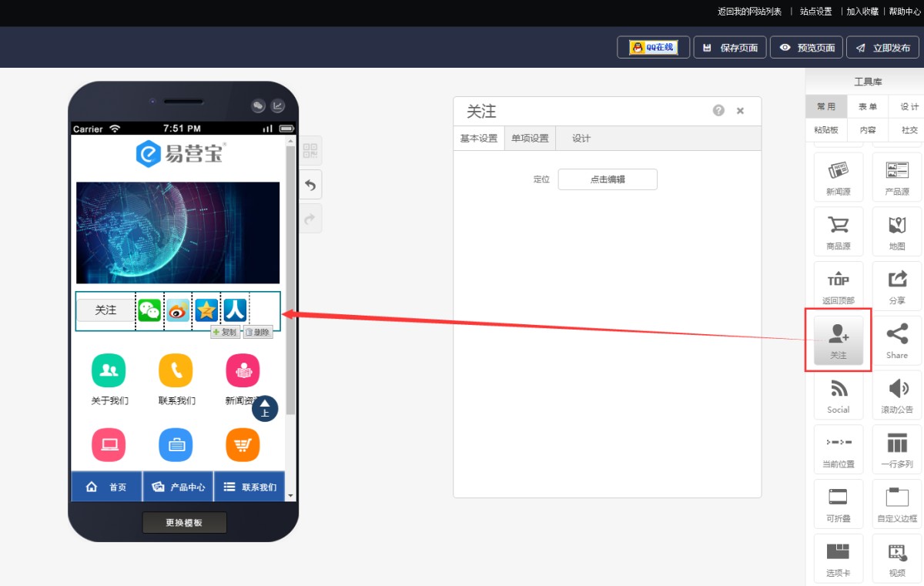Click the 保存页面 save button
The image size is (924, 586).
[x=730, y=47]
